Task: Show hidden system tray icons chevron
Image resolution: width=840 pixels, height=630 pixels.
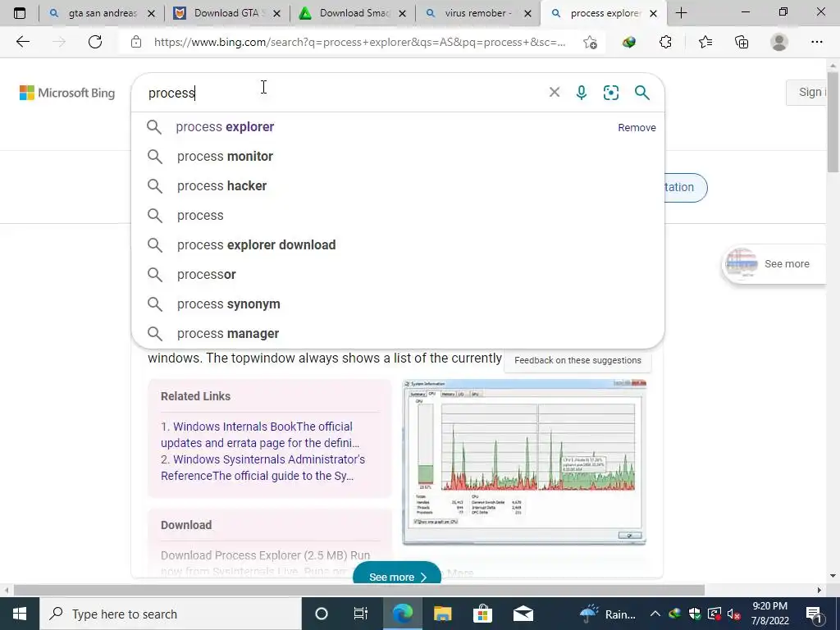Action: (x=655, y=614)
